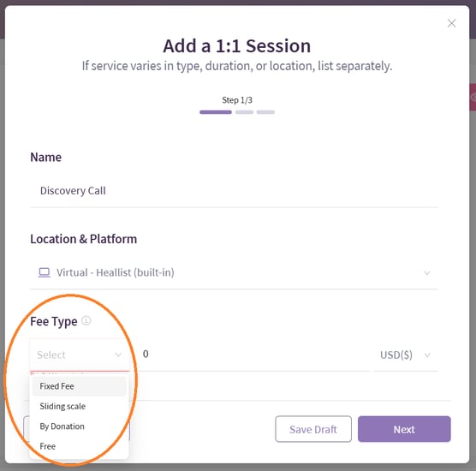Close the Add a 1:1 Session dialog

(451, 23)
